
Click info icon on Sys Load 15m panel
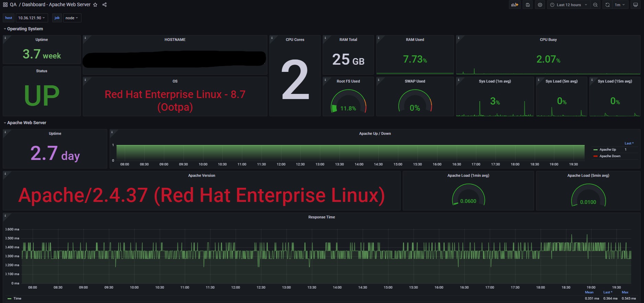592,79
